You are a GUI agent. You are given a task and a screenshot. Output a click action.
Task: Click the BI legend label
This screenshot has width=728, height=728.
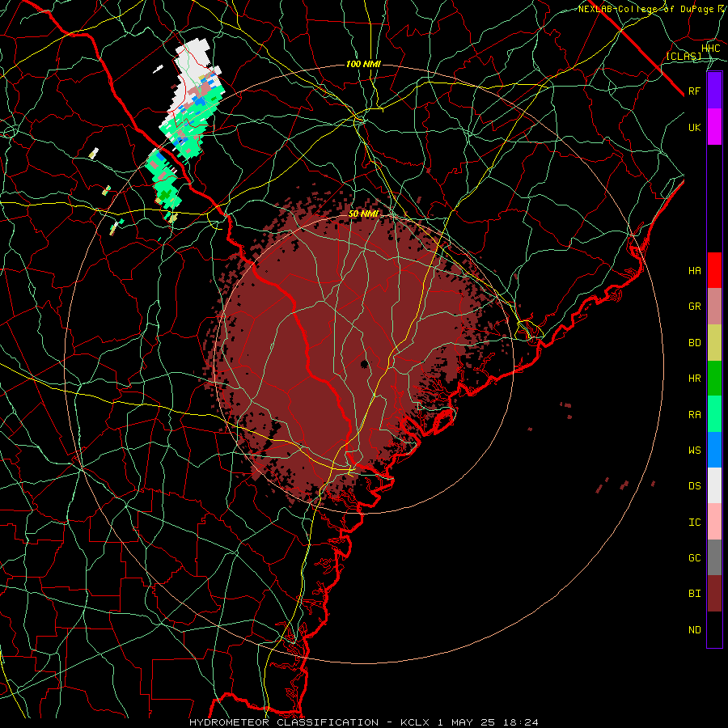point(695,594)
